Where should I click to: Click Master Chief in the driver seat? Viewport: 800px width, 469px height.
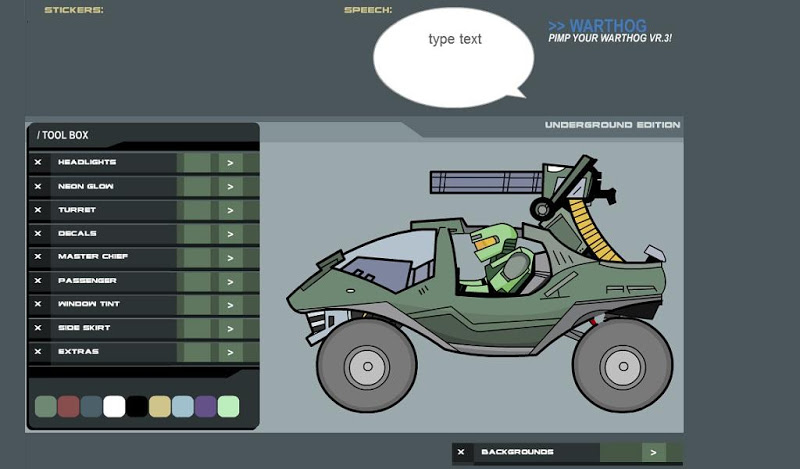click(x=497, y=260)
